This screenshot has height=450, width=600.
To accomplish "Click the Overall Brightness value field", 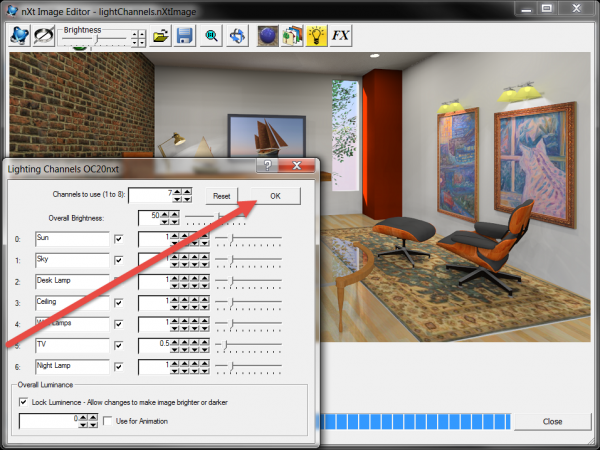I will pos(148,218).
